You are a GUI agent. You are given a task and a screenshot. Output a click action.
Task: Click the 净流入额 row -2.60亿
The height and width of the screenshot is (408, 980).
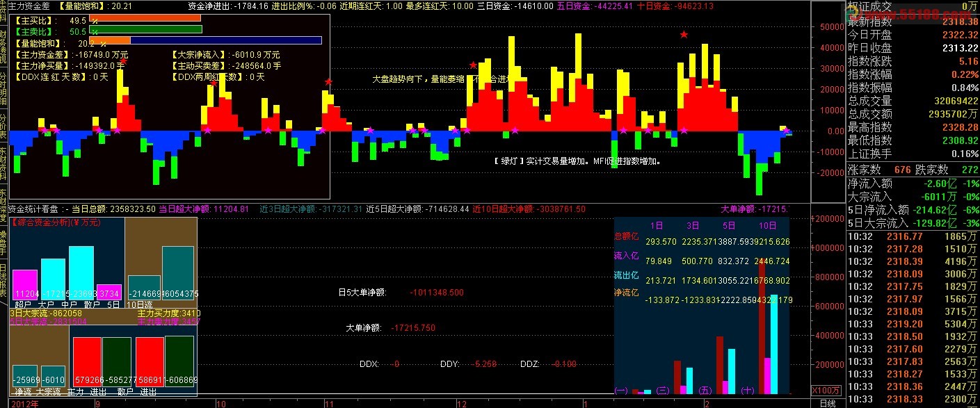[x=913, y=183]
